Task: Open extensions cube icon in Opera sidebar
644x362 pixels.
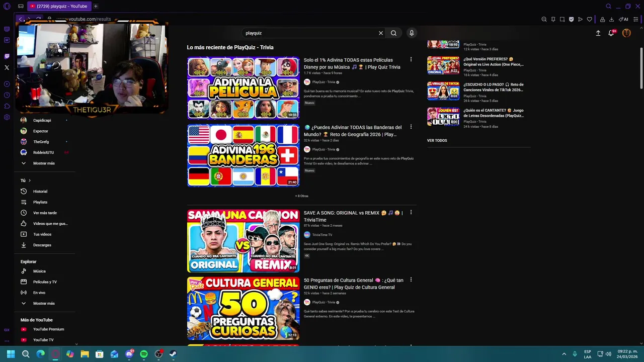Action: coord(7,106)
